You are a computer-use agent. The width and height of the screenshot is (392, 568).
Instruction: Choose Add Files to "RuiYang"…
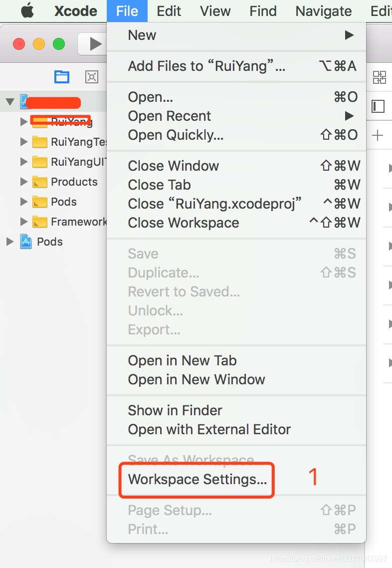(236, 66)
